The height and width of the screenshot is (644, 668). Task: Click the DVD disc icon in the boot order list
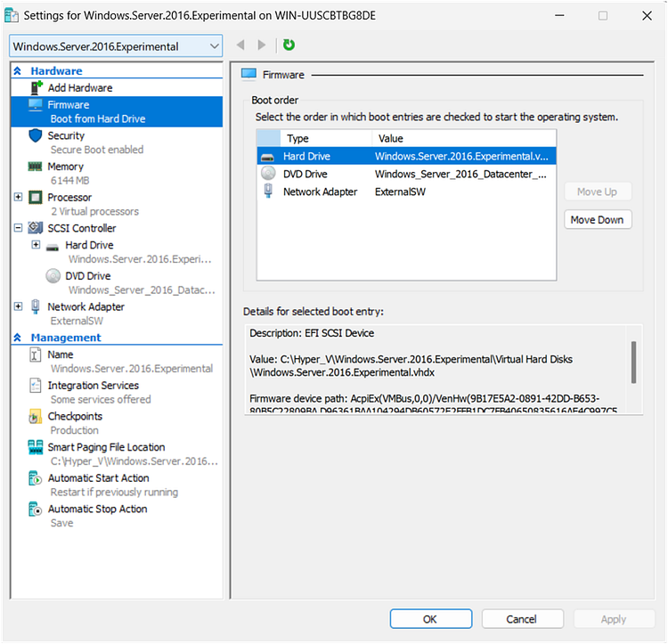coord(268,174)
